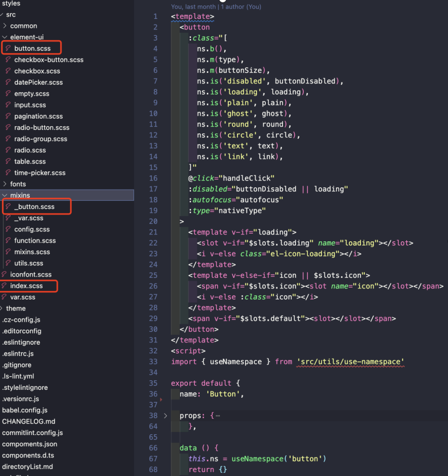The image size is (448, 476).
Task: Click the Sass icon beside button.scss
Action: point(8,48)
